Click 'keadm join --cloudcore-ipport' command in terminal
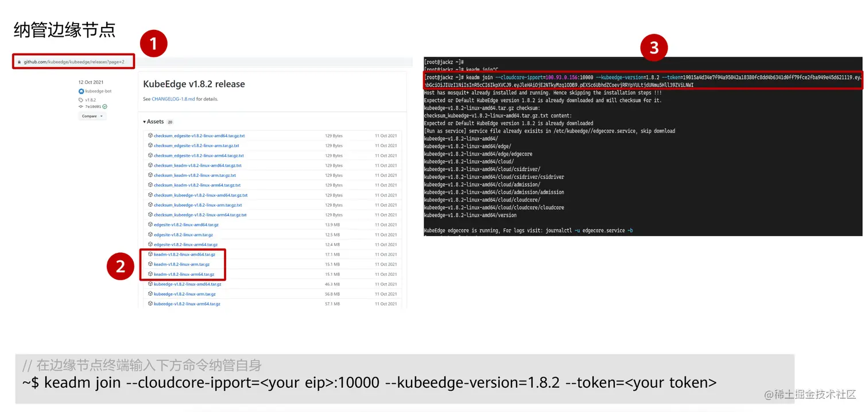Image resolution: width=868 pixels, height=412 pixels. [x=643, y=80]
